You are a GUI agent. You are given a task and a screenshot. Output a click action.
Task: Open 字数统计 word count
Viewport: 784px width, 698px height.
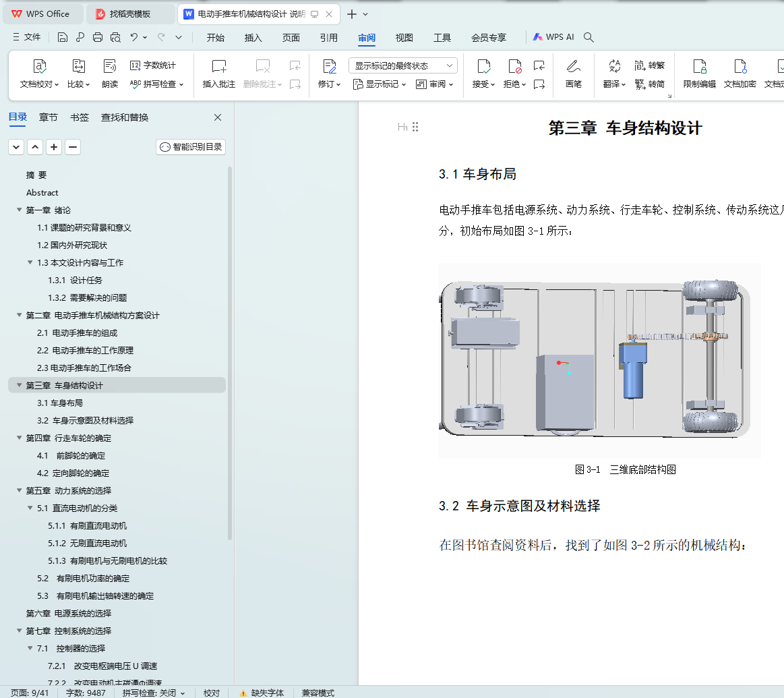click(153, 65)
